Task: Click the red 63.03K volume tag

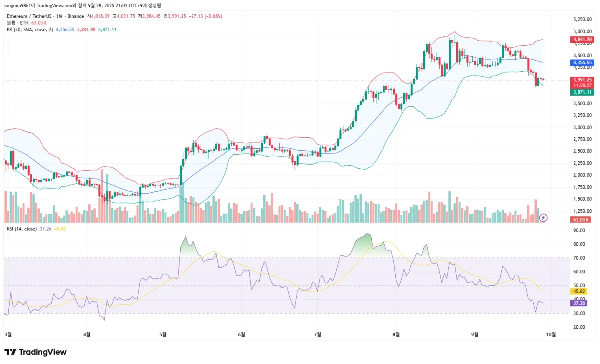Action: 581,220
